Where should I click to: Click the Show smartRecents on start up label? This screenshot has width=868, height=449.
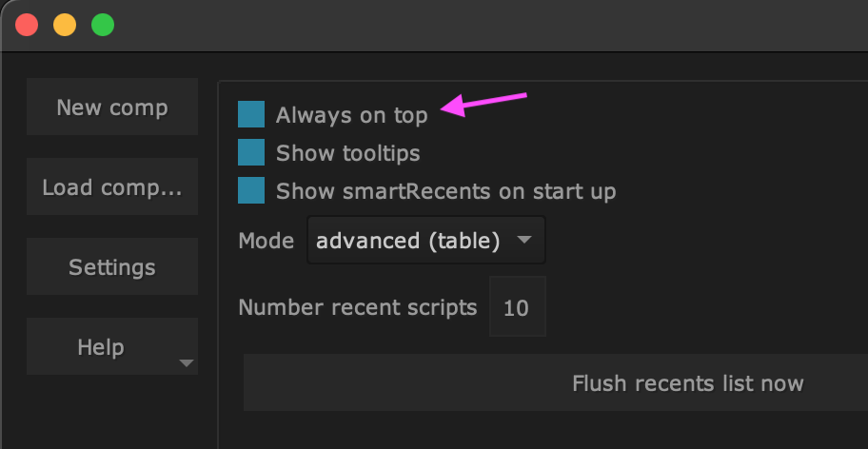[x=445, y=191]
